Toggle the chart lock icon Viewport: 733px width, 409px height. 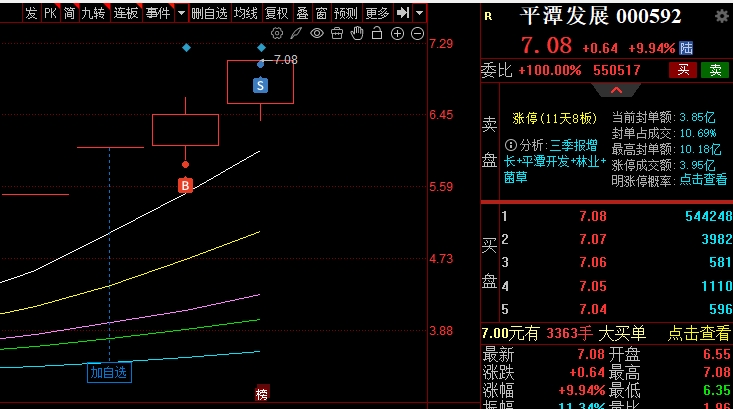point(377,33)
